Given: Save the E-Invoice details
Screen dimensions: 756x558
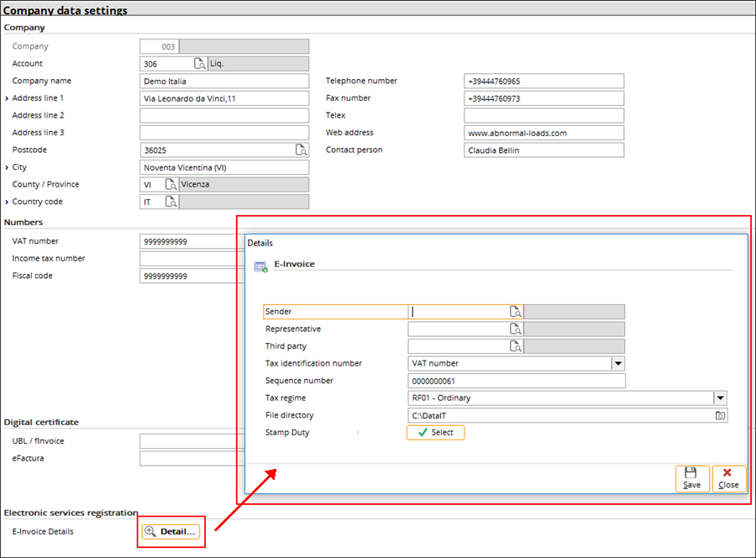Looking at the screenshot, I should [691, 478].
